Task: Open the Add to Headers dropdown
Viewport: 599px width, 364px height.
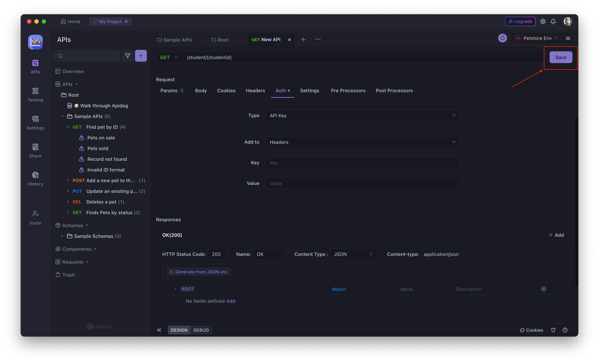Action: (362, 142)
